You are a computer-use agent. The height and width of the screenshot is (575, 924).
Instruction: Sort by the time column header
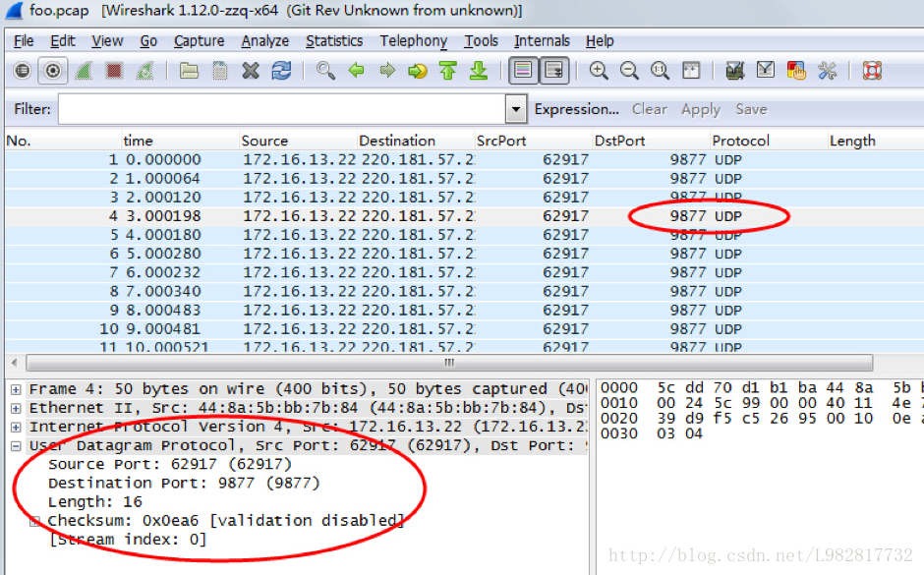click(180, 141)
